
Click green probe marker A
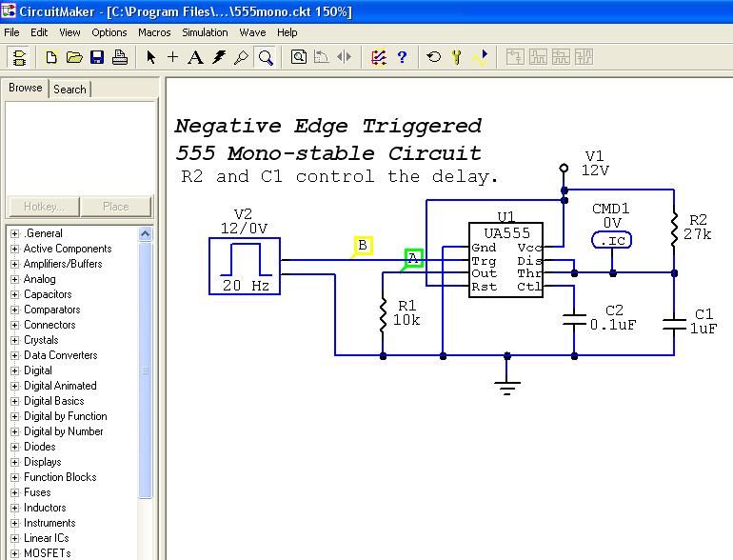[x=413, y=258]
